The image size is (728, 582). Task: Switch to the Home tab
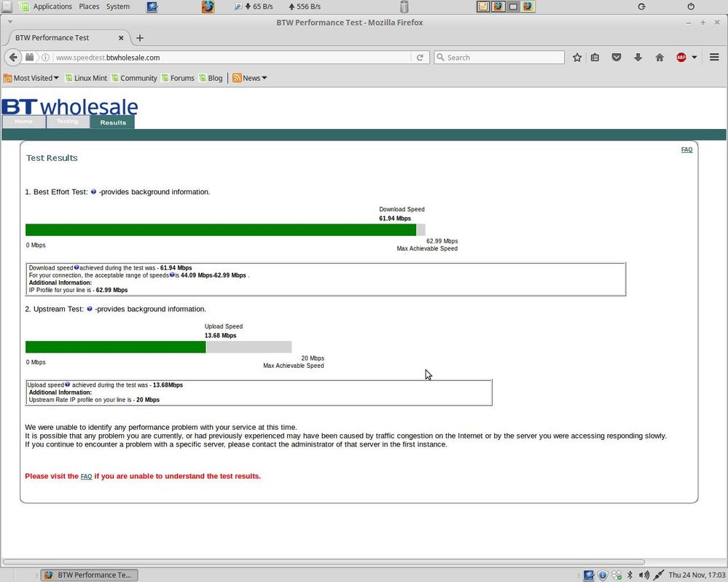tap(23, 122)
